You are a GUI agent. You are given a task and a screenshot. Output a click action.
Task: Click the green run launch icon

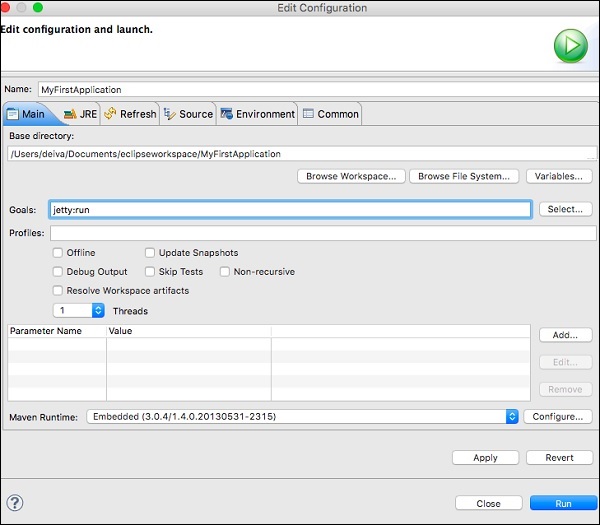click(570, 47)
